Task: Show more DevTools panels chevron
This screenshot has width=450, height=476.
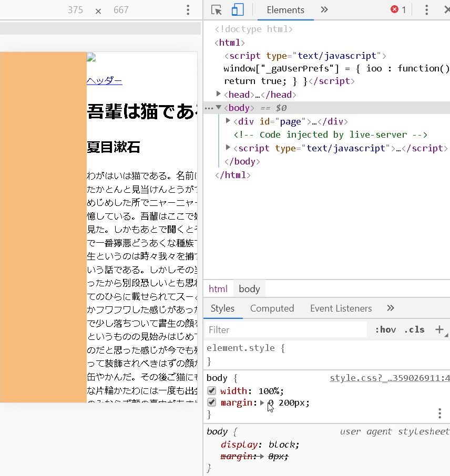Action: click(x=324, y=10)
